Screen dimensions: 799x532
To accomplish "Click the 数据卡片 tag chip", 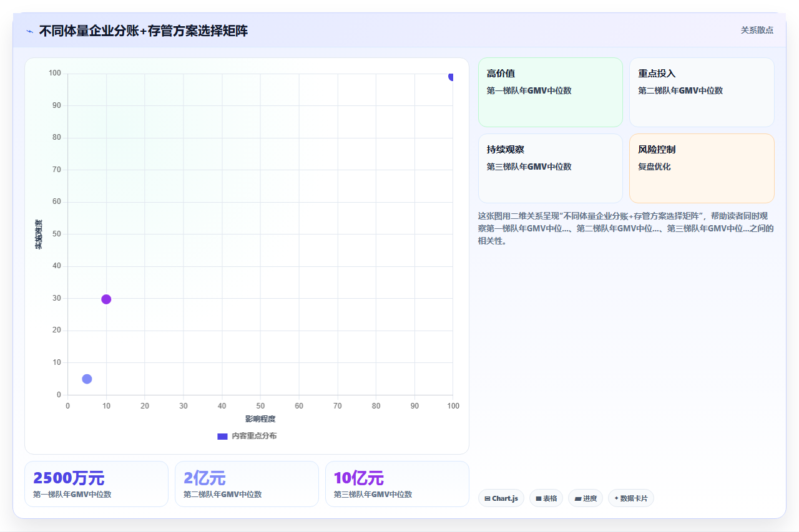I will (631, 498).
